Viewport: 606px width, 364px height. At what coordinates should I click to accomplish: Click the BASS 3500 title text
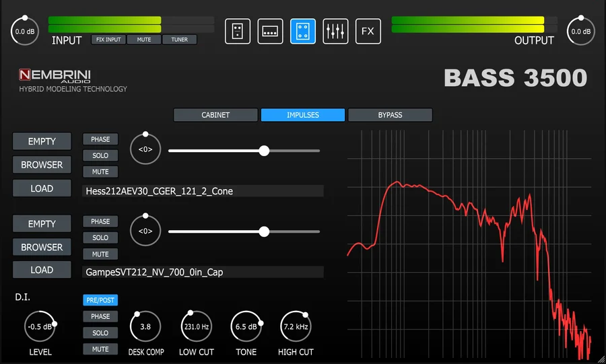click(x=516, y=78)
